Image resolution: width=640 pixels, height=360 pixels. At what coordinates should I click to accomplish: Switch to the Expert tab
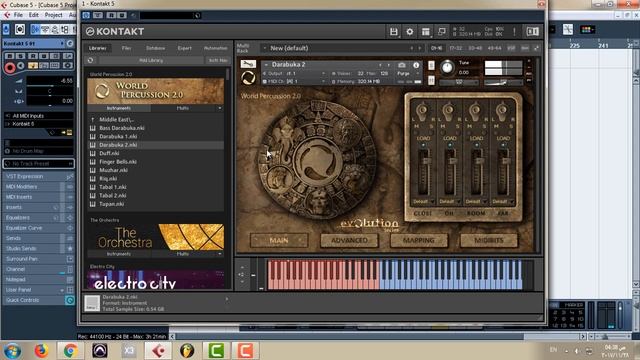[184, 48]
